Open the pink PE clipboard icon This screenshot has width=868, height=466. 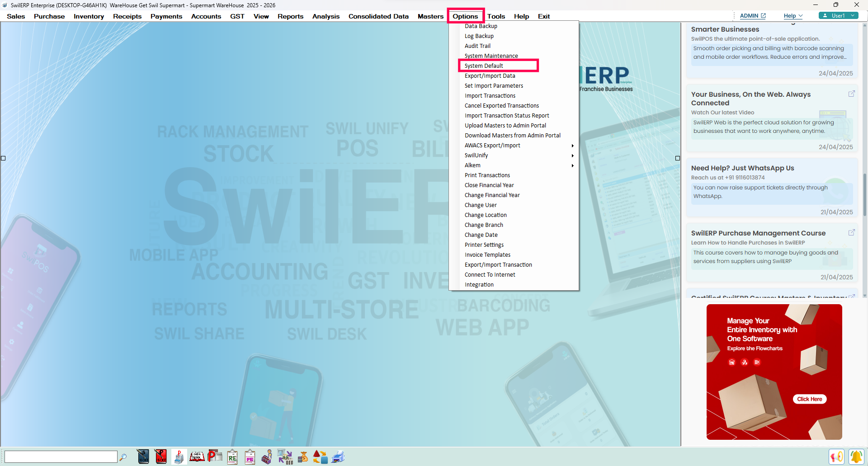(x=250, y=457)
